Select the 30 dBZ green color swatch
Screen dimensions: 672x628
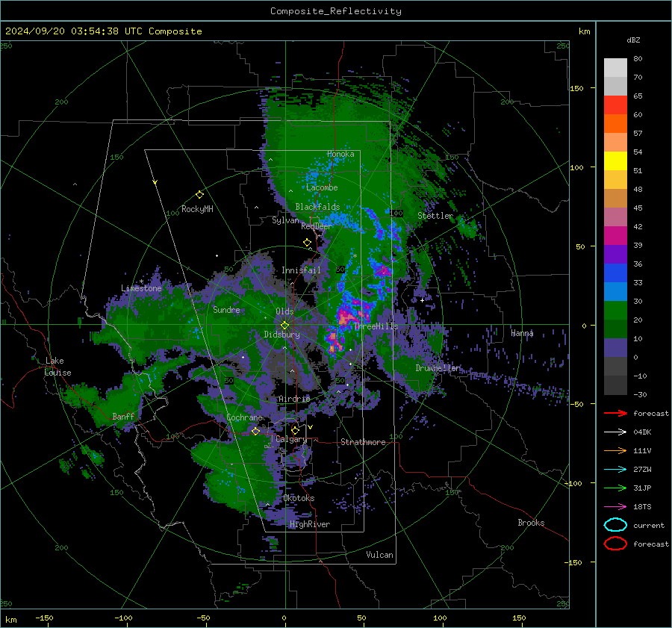coord(615,310)
